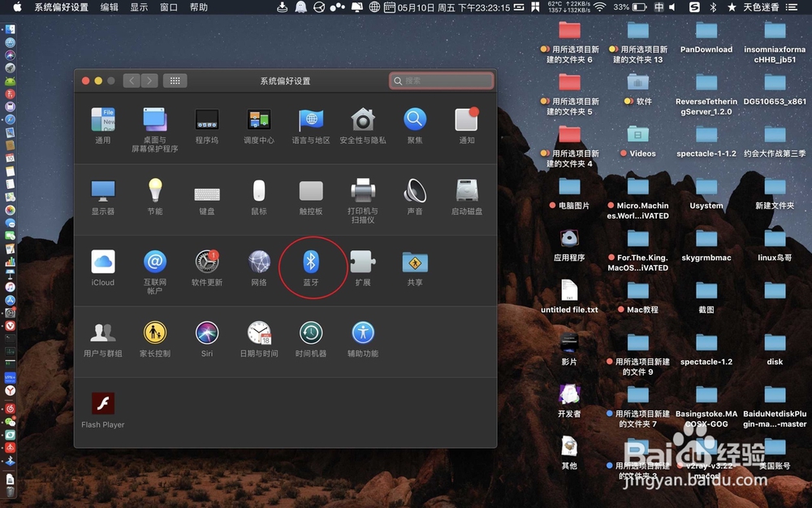Open 时间机器 (Time Machine) pane
This screenshot has height=508, width=812.
pos(311,332)
